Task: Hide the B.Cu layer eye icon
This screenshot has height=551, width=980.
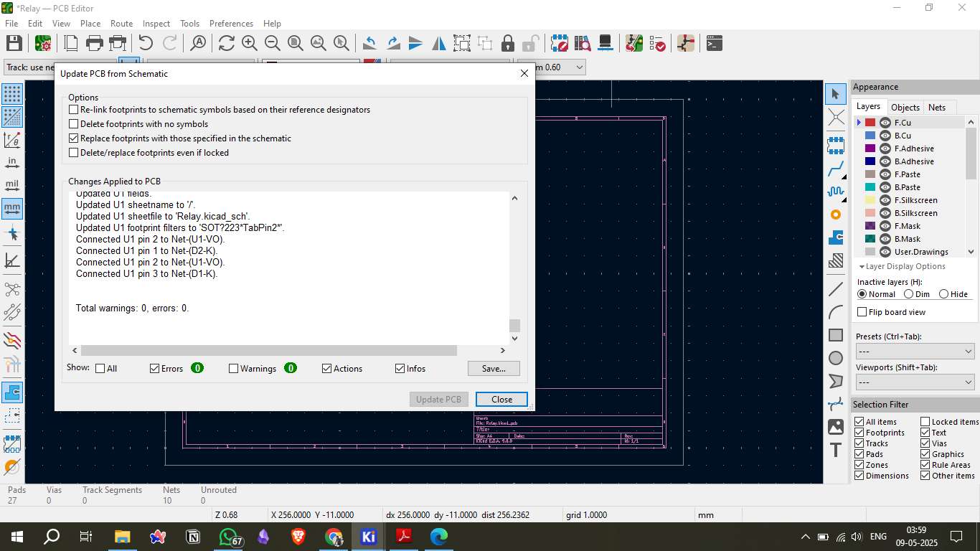Action: tap(885, 136)
